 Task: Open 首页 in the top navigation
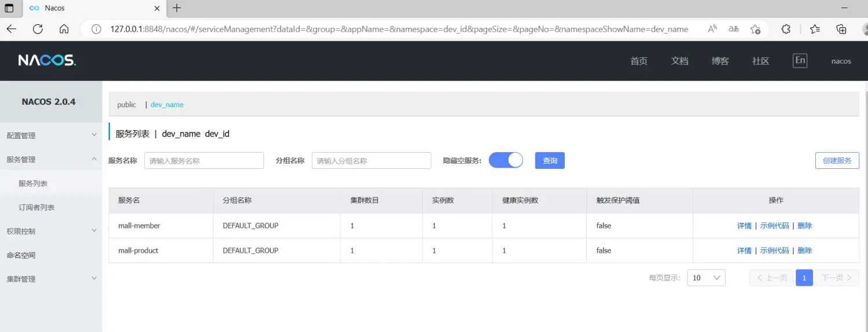639,61
